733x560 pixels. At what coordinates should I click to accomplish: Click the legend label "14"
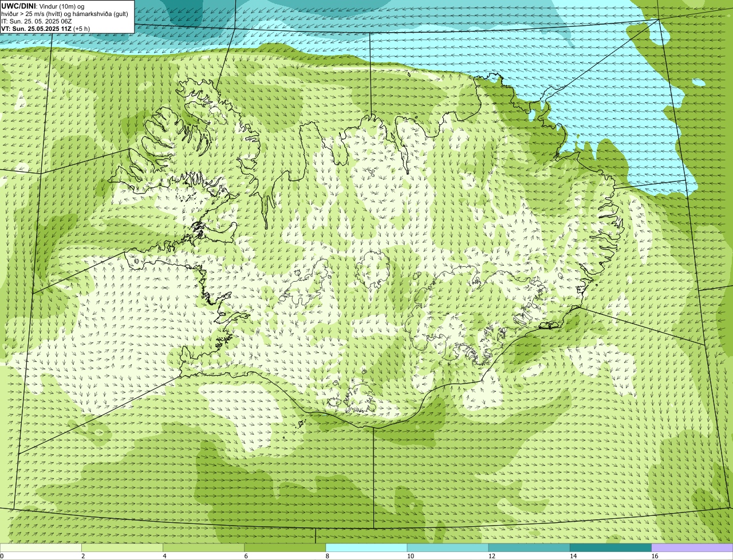[573, 556]
